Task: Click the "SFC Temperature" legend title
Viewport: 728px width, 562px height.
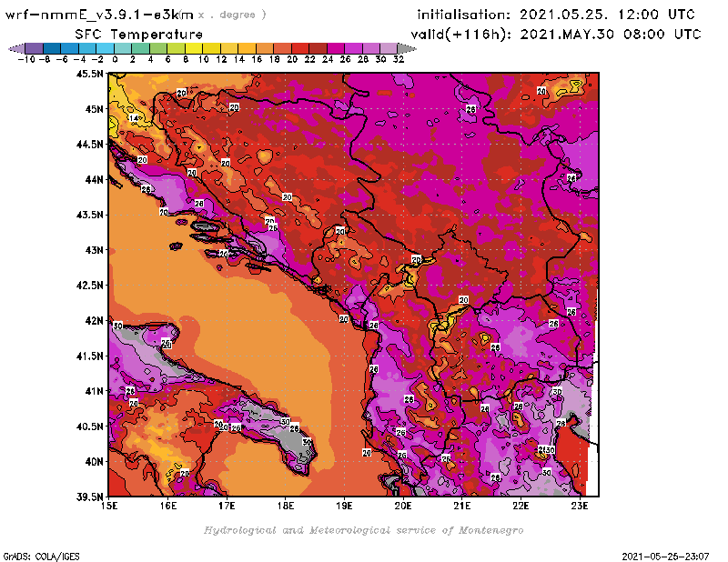Action: pyautogui.click(x=128, y=34)
